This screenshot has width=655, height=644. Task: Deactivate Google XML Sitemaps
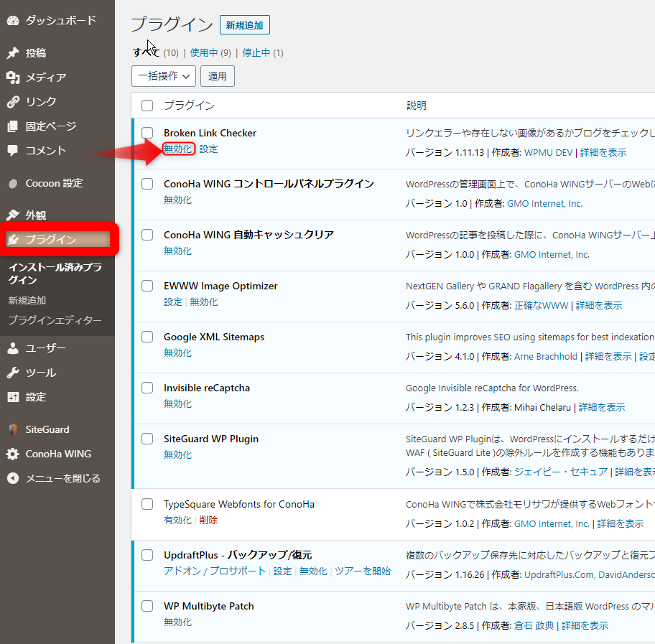click(178, 353)
